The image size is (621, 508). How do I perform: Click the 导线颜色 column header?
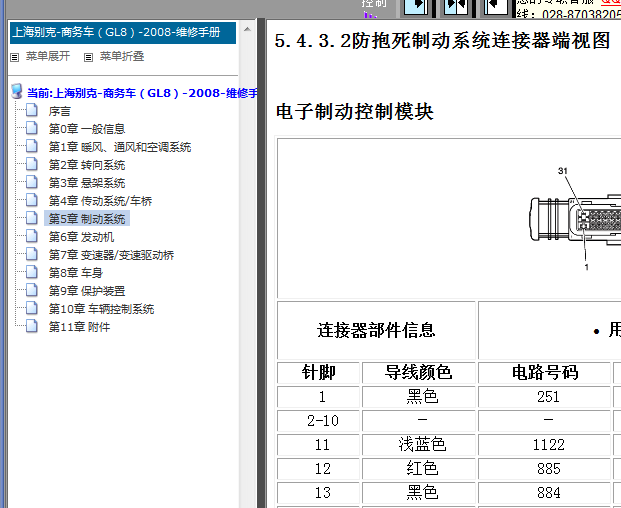(x=419, y=372)
